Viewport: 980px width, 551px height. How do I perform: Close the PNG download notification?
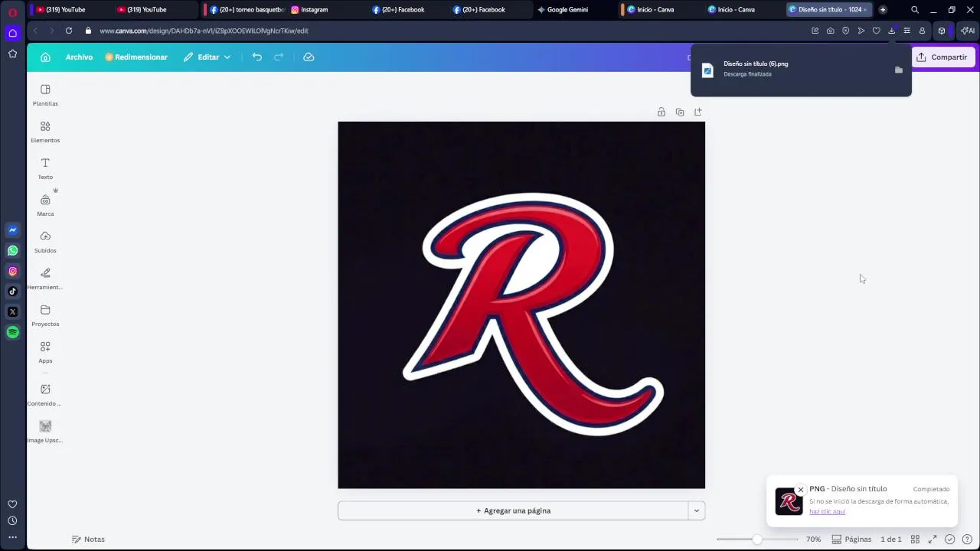(801, 491)
